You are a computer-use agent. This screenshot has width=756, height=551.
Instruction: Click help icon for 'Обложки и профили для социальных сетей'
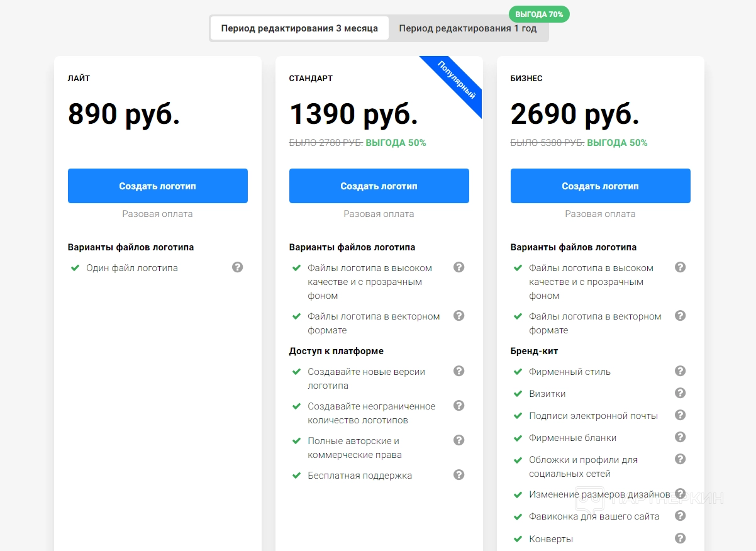pos(680,459)
